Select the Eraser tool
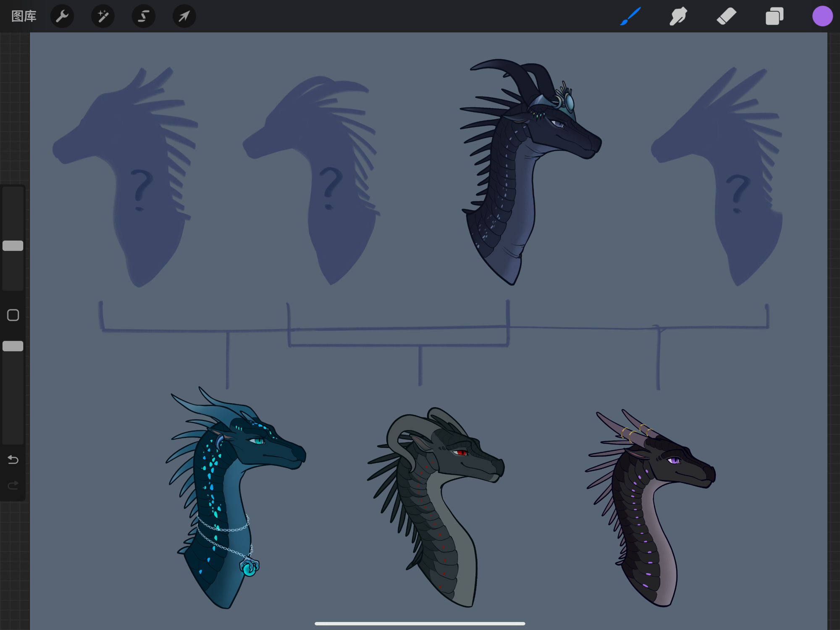Screen dimensions: 840x630 [726, 16]
